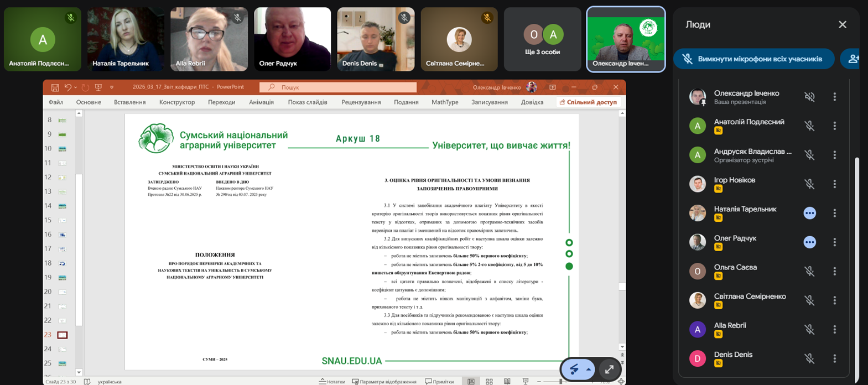The image size is (868, 385).
Task: Click Нотатки notes icon in status bar
Action: pyautogui.click(x=332, y=382)
